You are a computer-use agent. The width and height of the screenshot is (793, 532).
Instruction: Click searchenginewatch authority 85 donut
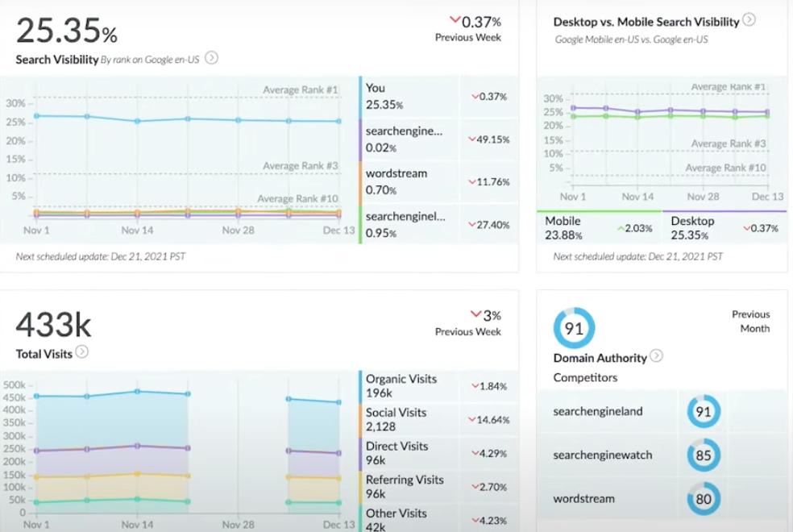coord(704,455)
